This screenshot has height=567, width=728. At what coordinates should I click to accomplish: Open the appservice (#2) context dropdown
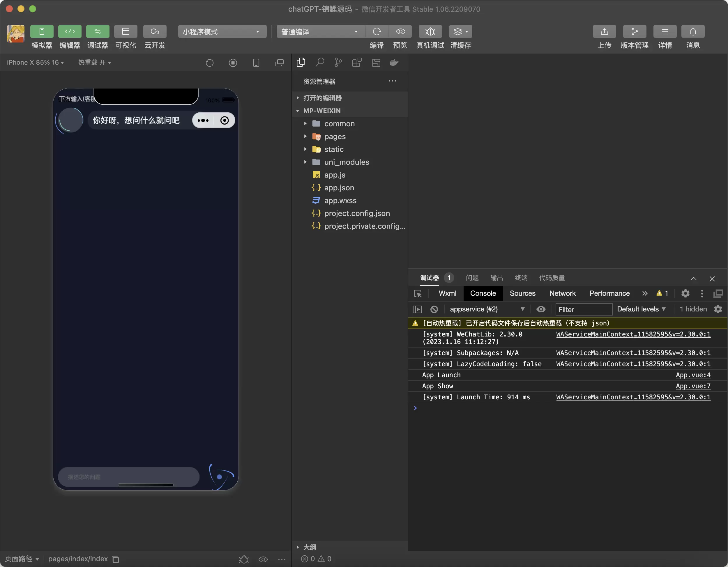pyautogui.click(x=487, y=309)
